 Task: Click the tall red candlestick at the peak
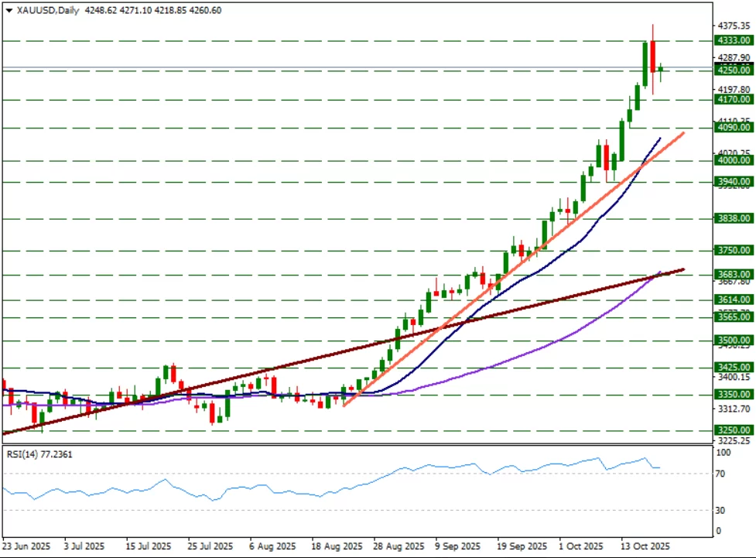pos(652,58)
